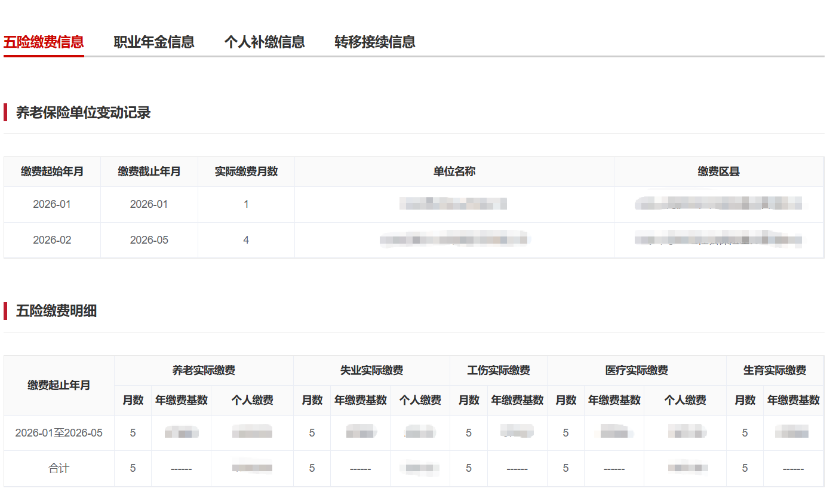Click 失业 年缴费基数 dashes in 合计 row
833x504 pixels.
(361, 469)
